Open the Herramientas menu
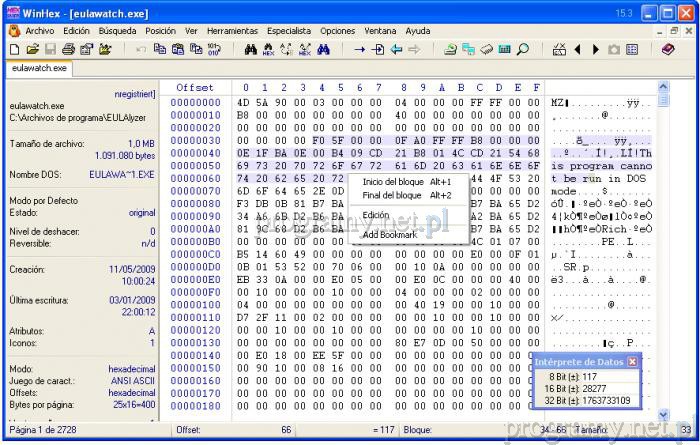The image size is (700, 445). [232, 31]
